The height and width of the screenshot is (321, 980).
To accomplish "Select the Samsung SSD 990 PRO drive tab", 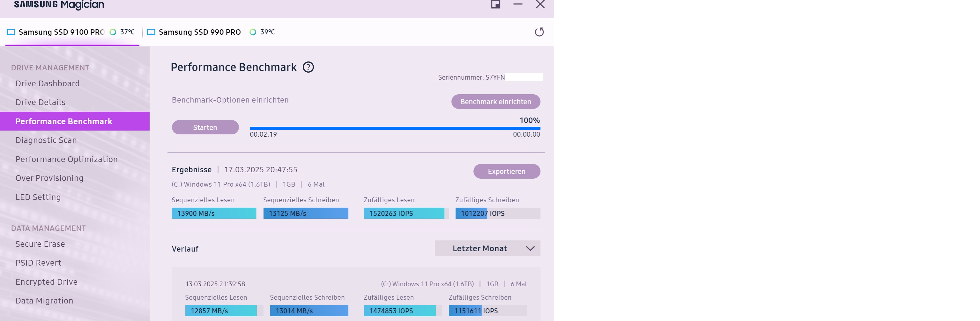I will (x=200, y=32).
